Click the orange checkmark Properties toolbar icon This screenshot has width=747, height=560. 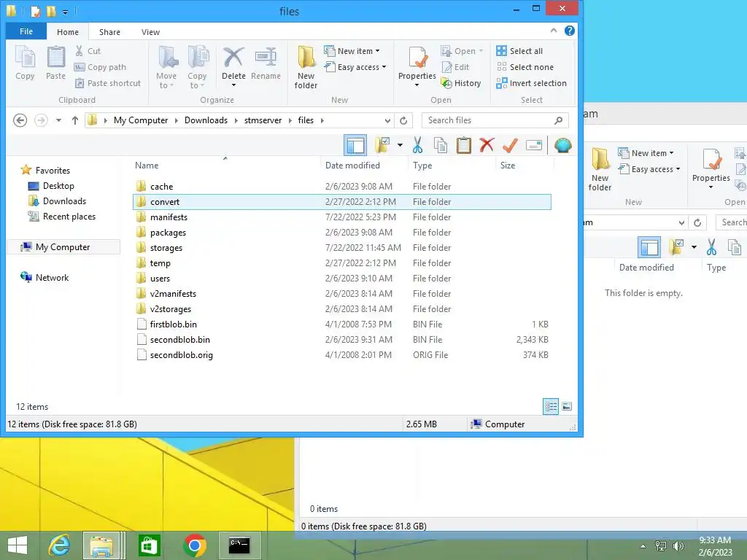(x=510, y=145)
